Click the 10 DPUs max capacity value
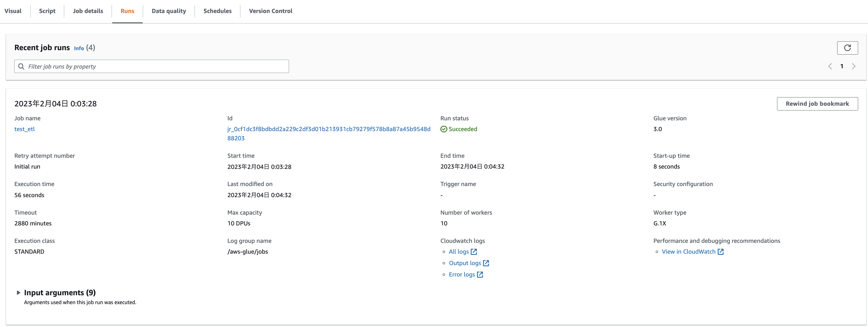Viewport: 868px width, 327px height. point(239,224)
